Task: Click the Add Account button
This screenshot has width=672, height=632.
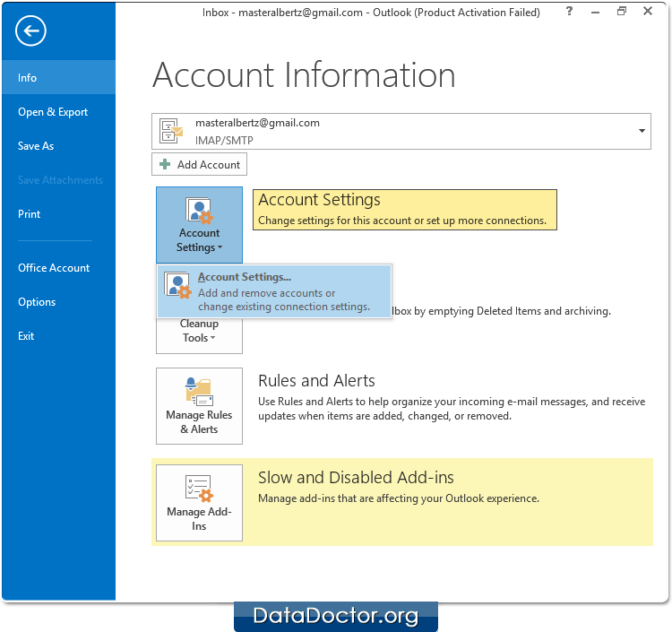Action: [x=199, y=164]
